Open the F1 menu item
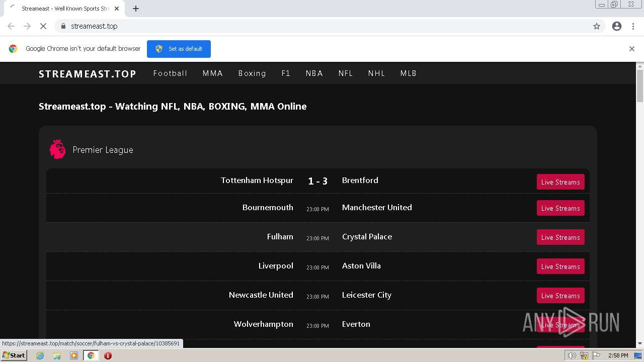This screenshot has height=362, width=644. pyautogui.click(x=286, y=73)
